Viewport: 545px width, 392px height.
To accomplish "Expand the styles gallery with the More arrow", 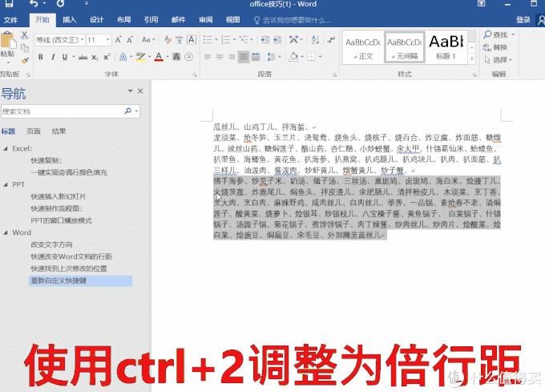I will 471,59.
